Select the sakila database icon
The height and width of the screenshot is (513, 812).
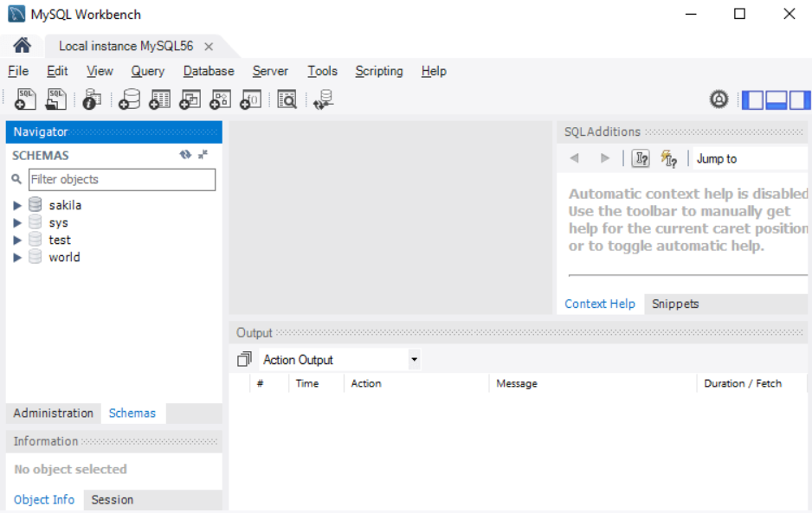point(35,204)
